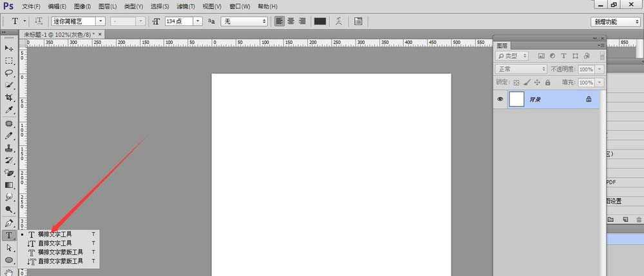Toggle text orientation icon in options bar
This screenshot has height=276, width=644.
pos(39,21)
